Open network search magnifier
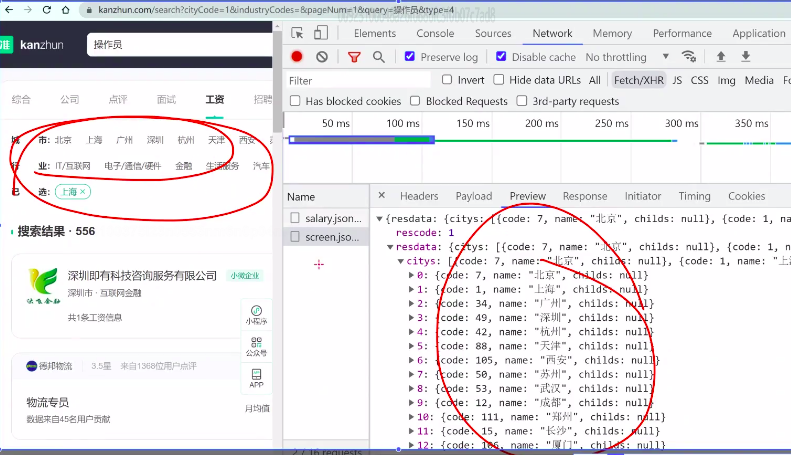Image resolution: width=791 pixels, height=455 pixels. [379, 57]
